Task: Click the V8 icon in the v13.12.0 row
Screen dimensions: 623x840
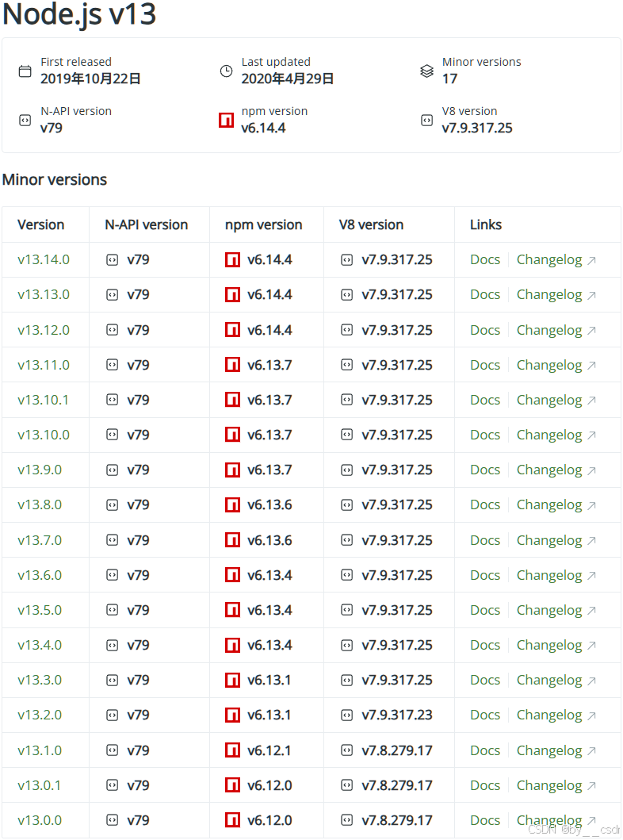Action: coord(347,330)
